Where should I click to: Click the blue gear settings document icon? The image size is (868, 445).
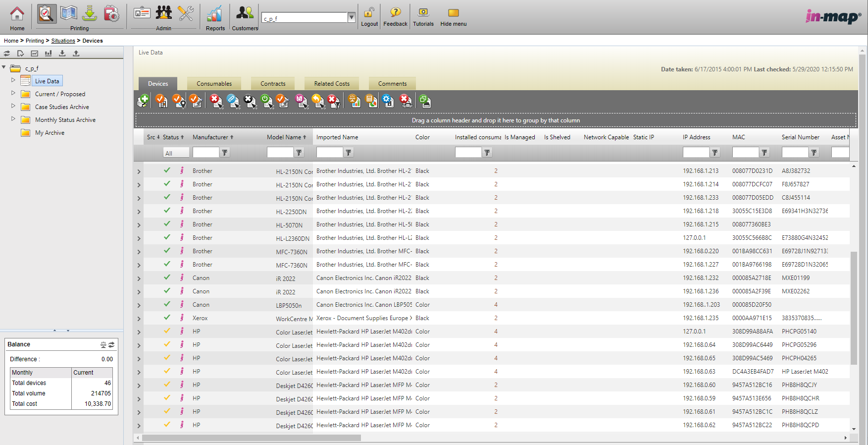(x=388, y=101)
